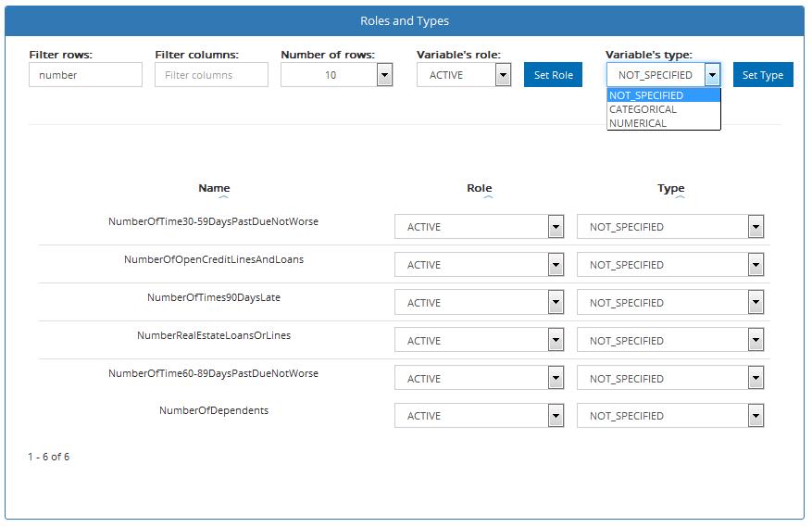Select CATEGORICAL from the type list
The image size is (812, 527).
pyautogui.click(x=643, y=109)
